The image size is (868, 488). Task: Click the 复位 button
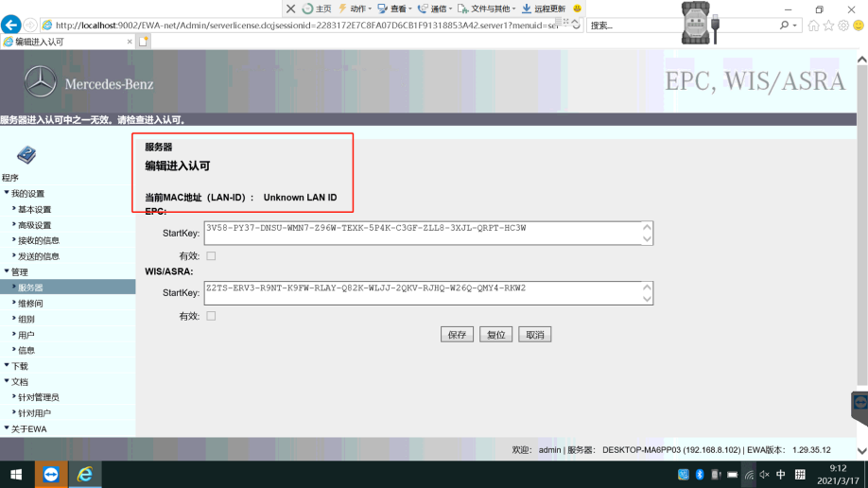(x=495, y=335)
